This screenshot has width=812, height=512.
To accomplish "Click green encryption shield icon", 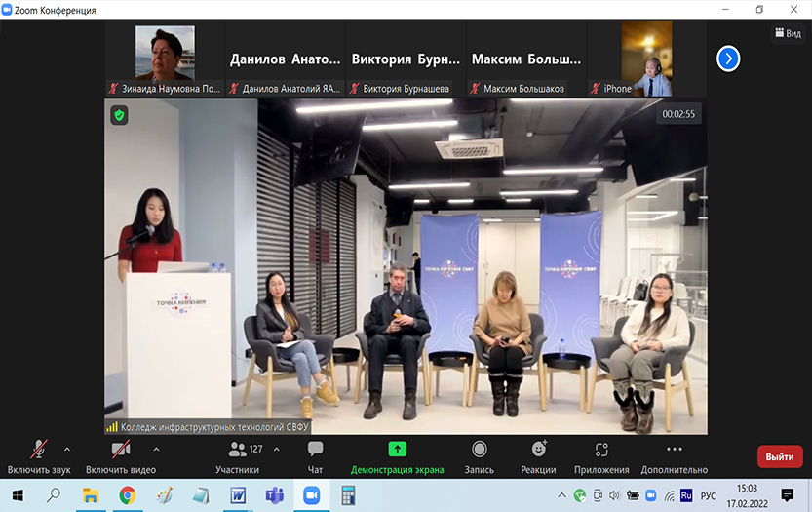I will (x=119, y=114).
